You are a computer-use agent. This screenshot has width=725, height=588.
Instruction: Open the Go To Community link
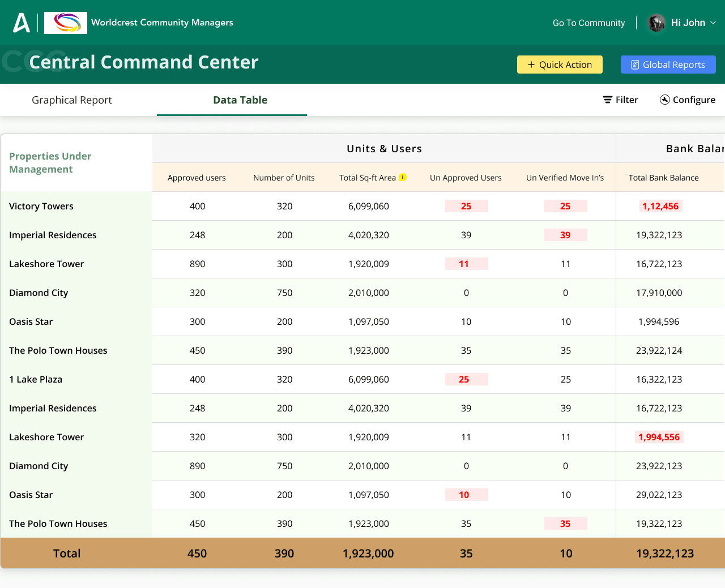[588, 23]
